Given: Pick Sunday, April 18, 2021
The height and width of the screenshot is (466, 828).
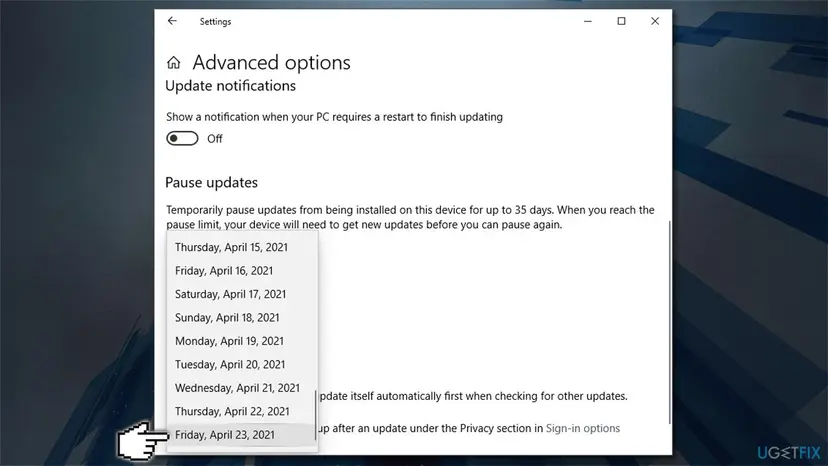Looking at the screenshot, I should [x=242, y=318].
